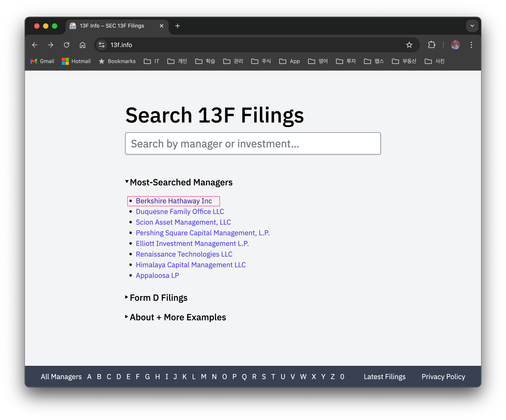
Task: Open the 사진 bookmark folder
Action: (435, 61)
